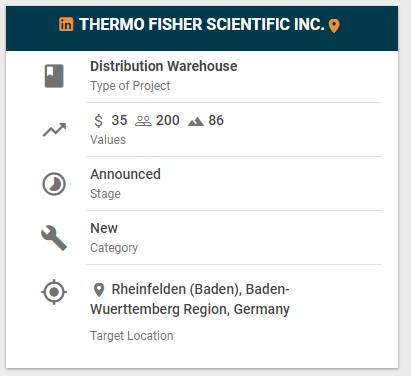The image size is (411, 376).
Task: Click the Type of Project label
Action: [x=130, y=86]
